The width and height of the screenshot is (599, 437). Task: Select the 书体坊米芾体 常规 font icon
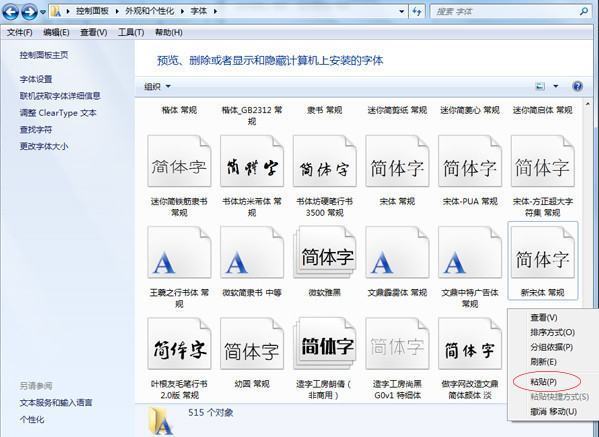pos(252,161)
